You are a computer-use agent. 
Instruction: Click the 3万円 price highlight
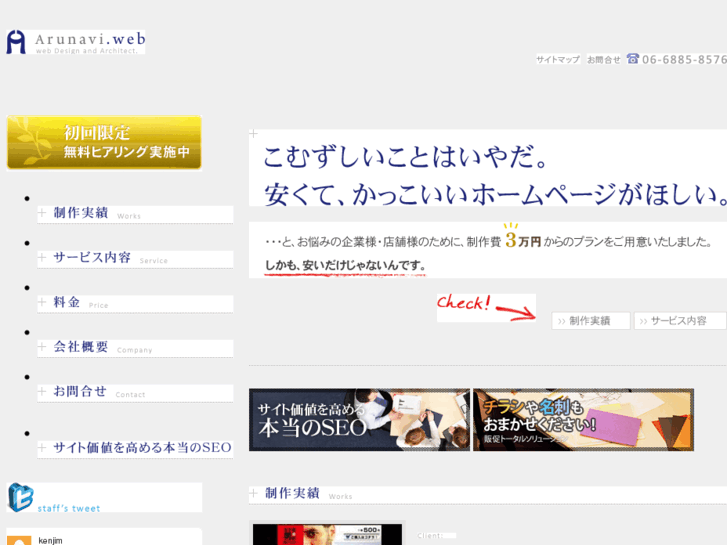[x=523, y=237]
